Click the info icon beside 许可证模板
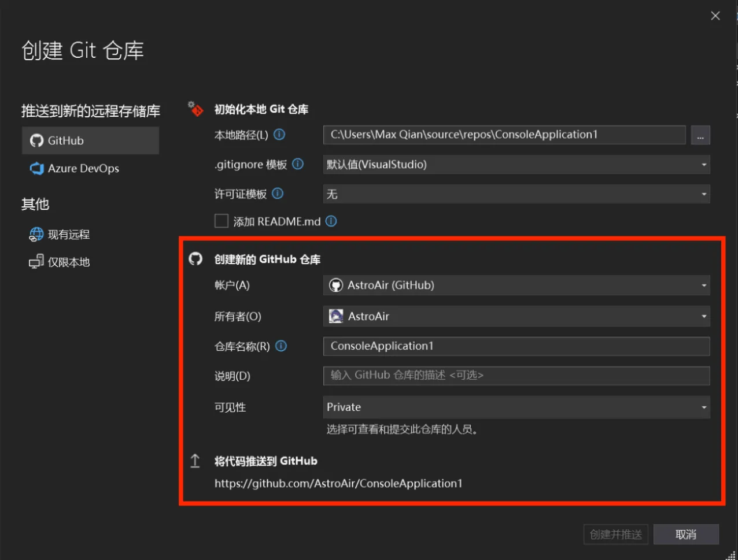The height and width of the screenshot is (560, 738). pyautogui.click(x=278, y=194)
